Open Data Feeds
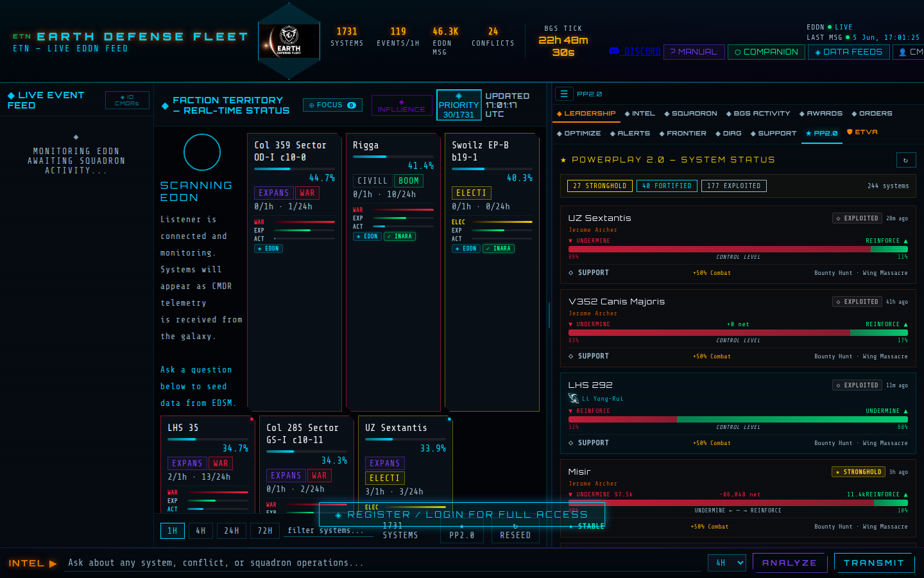This screenshot has width=924, height=578. [848, 52]
